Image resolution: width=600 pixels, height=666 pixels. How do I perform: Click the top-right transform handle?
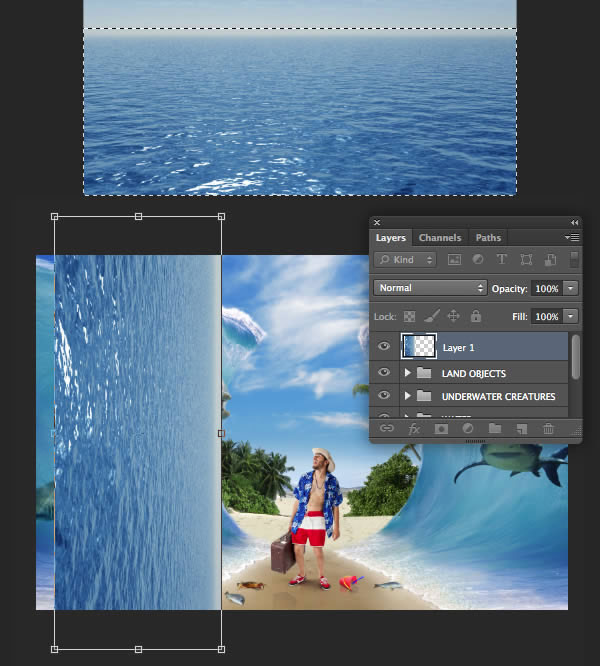[x=221, y=217]
